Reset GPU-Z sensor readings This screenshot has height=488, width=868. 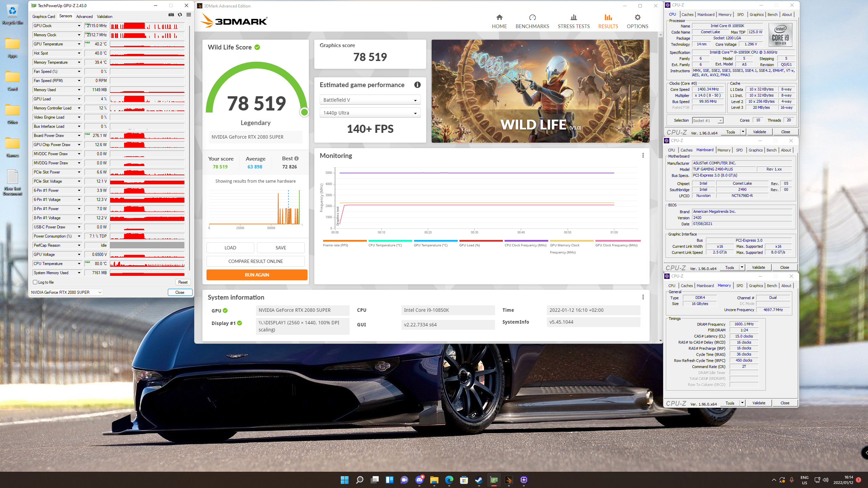(x=183, y=282)
